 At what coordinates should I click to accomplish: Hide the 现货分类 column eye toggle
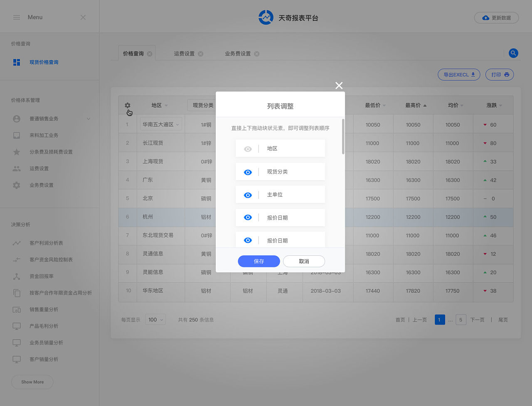248,171
